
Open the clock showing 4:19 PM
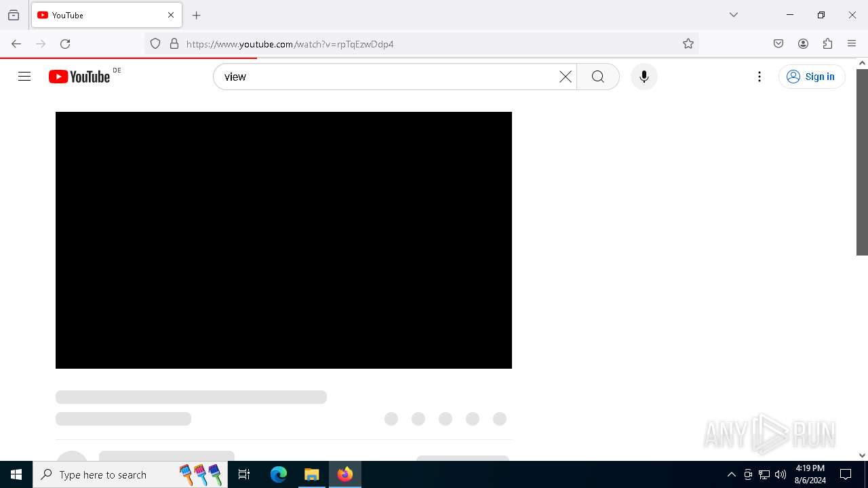[x=810, y=474]
